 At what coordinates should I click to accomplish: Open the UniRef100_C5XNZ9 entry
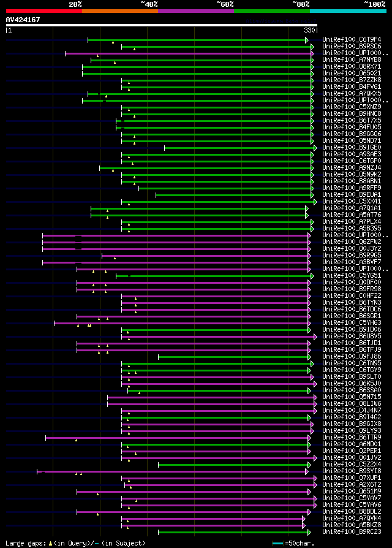[x=352, y=107]
